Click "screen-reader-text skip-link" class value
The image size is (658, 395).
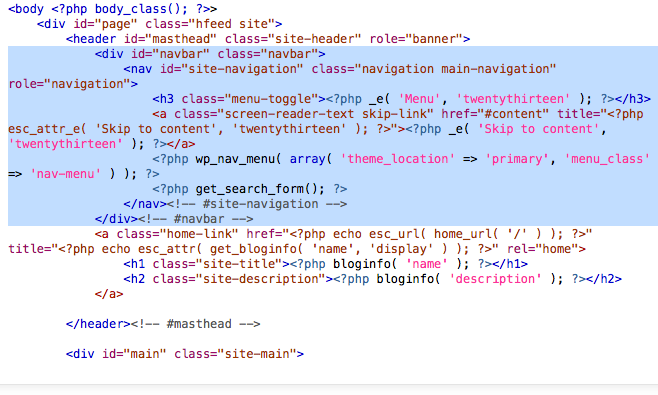326,115
